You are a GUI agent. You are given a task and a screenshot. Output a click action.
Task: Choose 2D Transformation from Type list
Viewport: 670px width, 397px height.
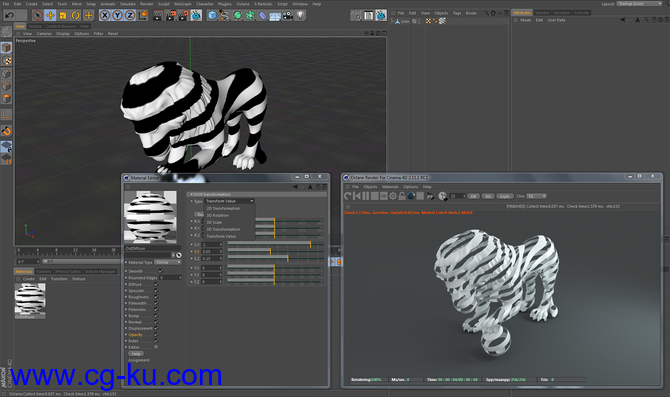click(223, 209)
